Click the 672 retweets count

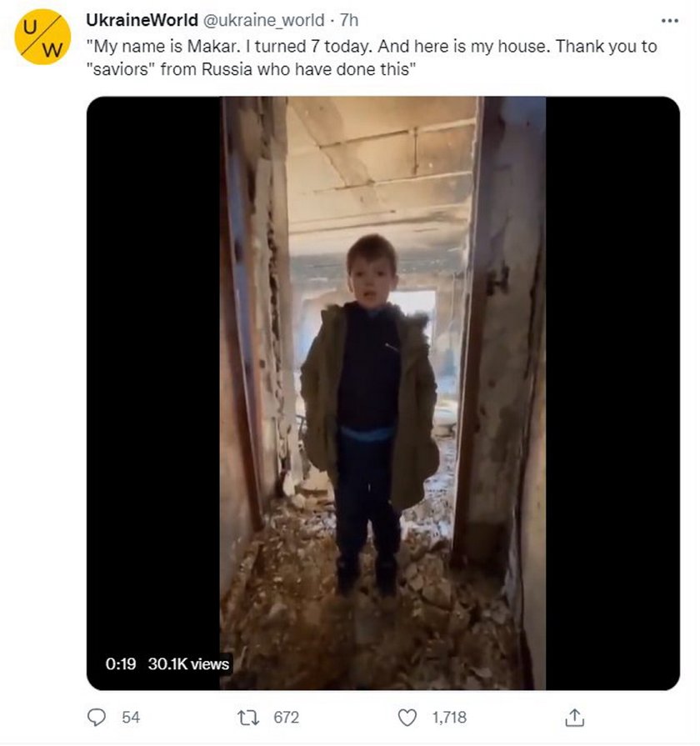point(287,718)
